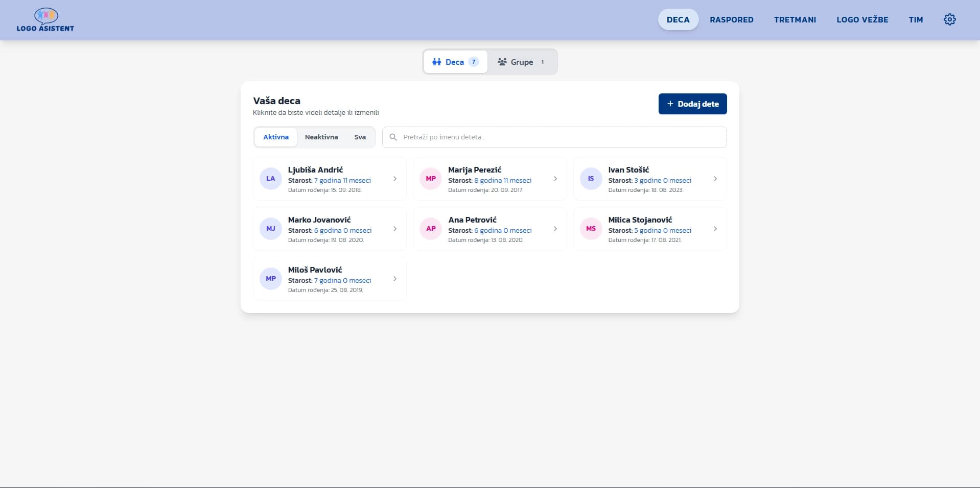Switch to the Deca tab

click(455, 62)
